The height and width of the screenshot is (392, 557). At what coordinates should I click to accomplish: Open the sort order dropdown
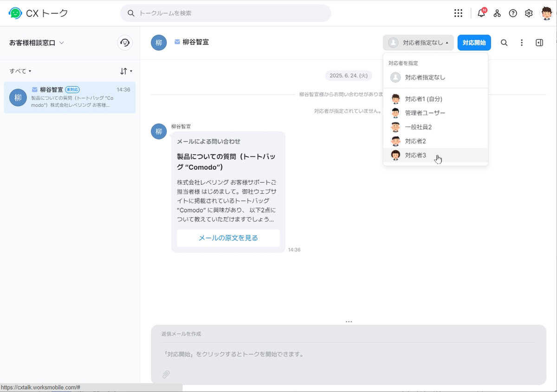pyautogui.click(x=126, y=71)
